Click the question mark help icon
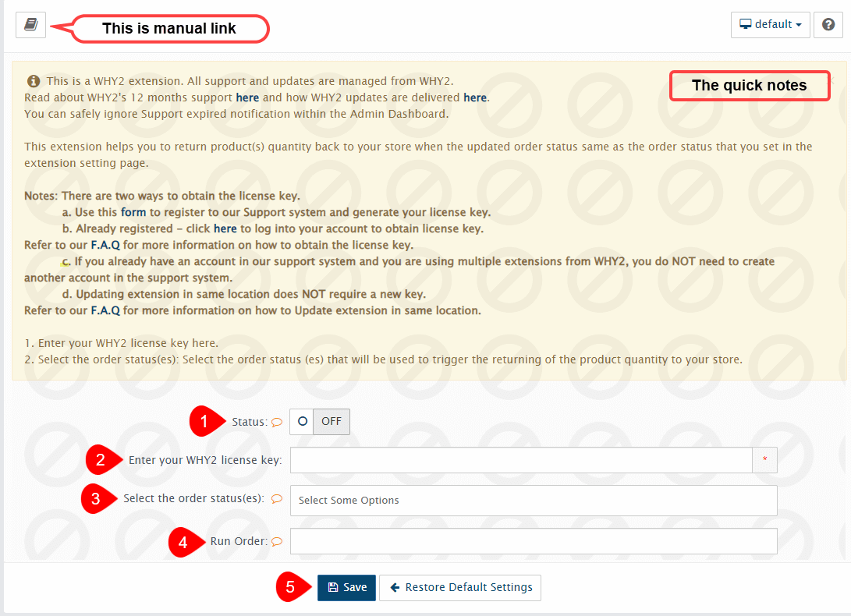 (828, 25)
